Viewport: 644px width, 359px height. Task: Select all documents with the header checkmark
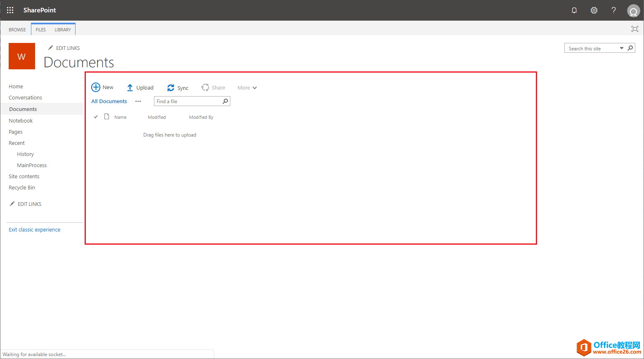click(96, 117)
